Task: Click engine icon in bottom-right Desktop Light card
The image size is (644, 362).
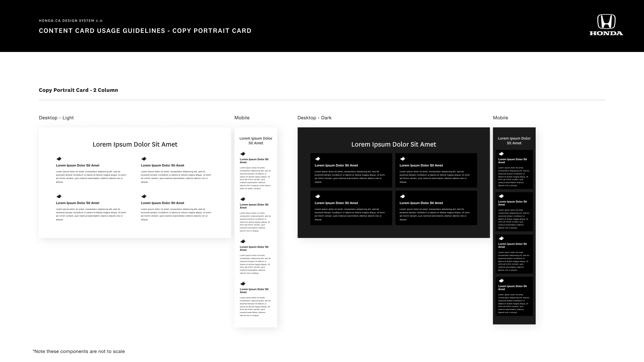Action: (144, 196)
